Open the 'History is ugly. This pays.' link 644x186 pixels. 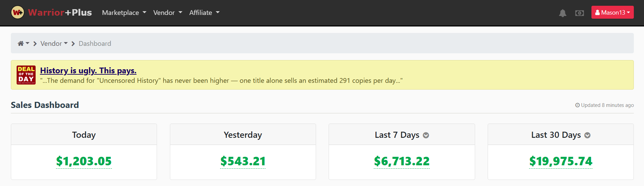click(88, 71)
